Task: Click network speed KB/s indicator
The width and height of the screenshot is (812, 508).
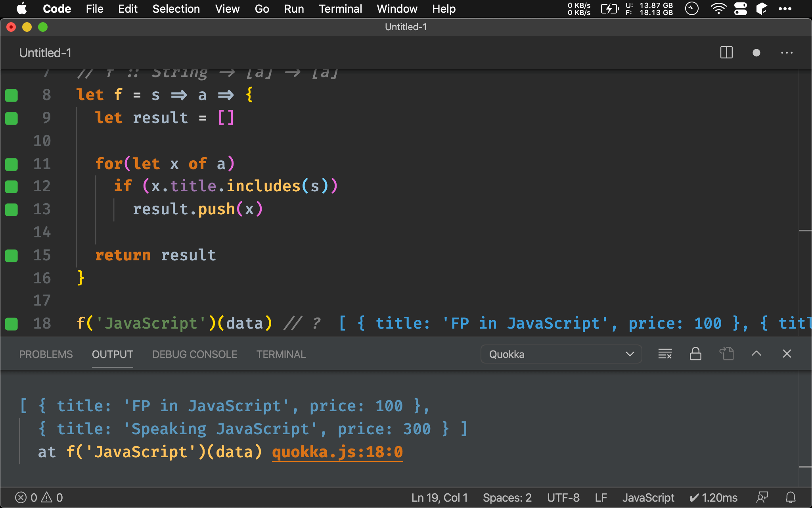Action: (579, 9)
